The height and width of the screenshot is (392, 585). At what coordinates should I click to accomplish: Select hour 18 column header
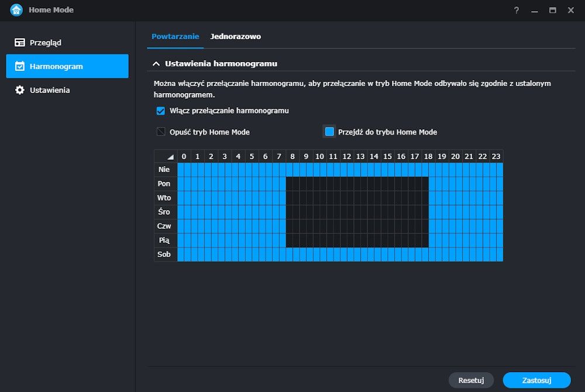[428, 156]
